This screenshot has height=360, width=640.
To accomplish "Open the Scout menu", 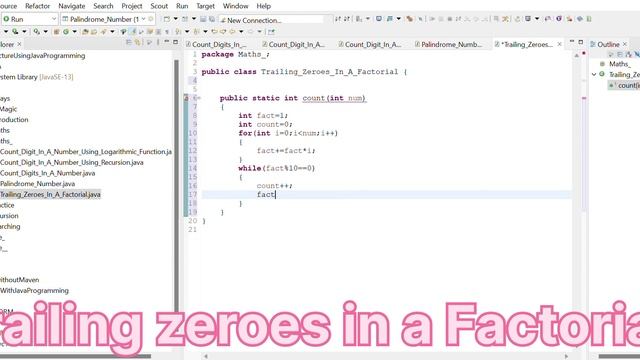I will (159, 6).
